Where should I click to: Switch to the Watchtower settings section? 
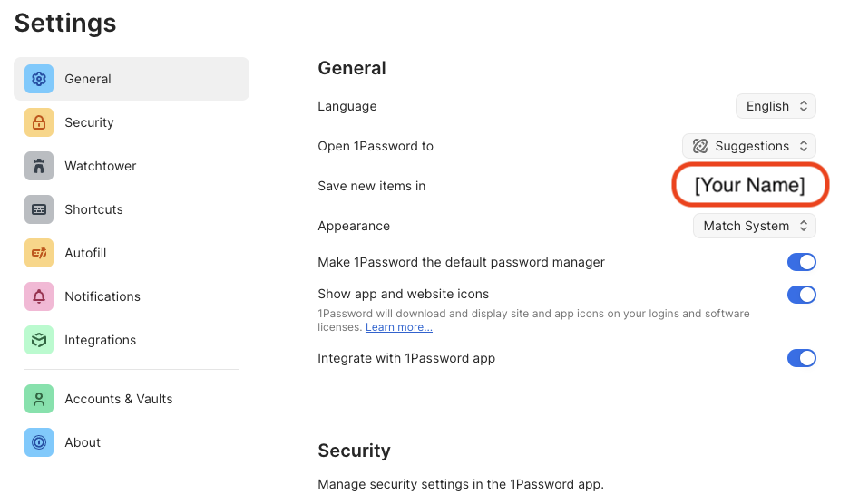101,166
